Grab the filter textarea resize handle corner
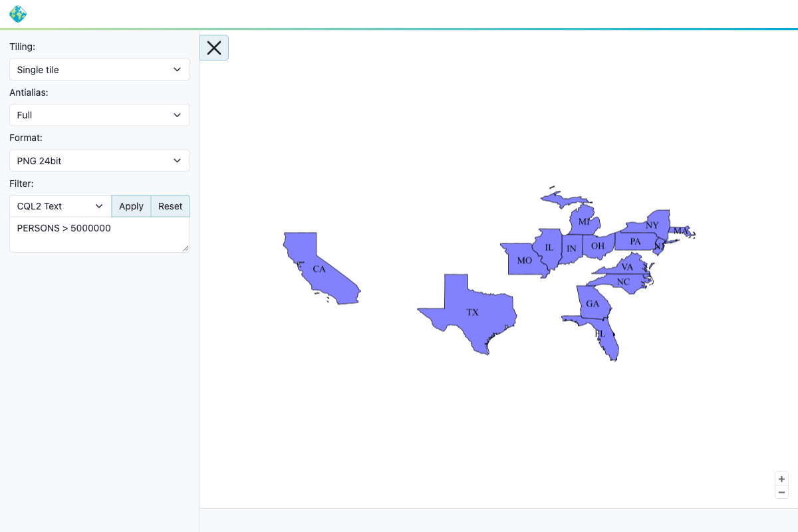Image resolution: width=798 pixels, height=532 pixels. (186, 248)
